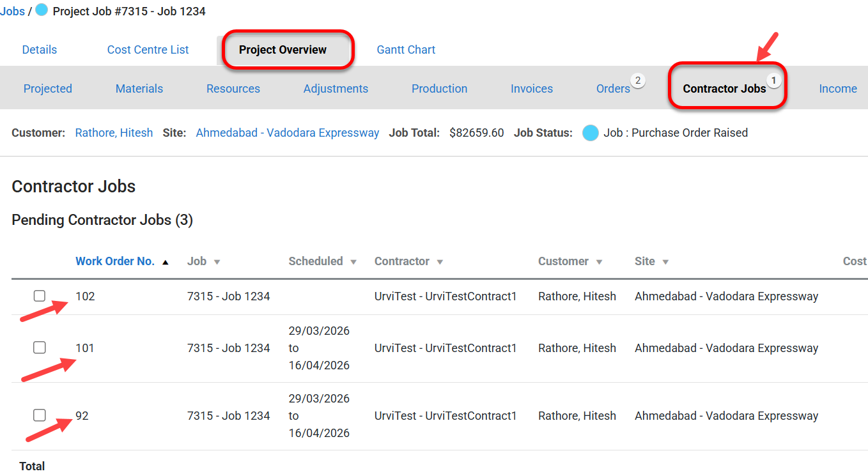Click the Contractor Jobs count badge
The image size is (868, 476).
click(x=774, y=81)
